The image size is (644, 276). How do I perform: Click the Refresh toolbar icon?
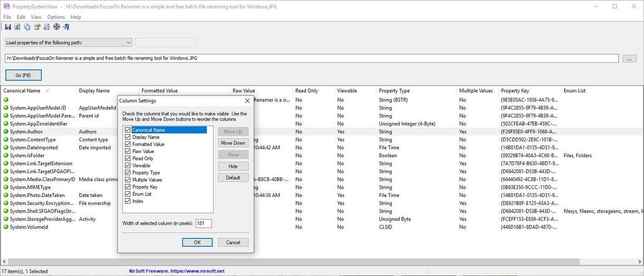(x=17, y=27)
